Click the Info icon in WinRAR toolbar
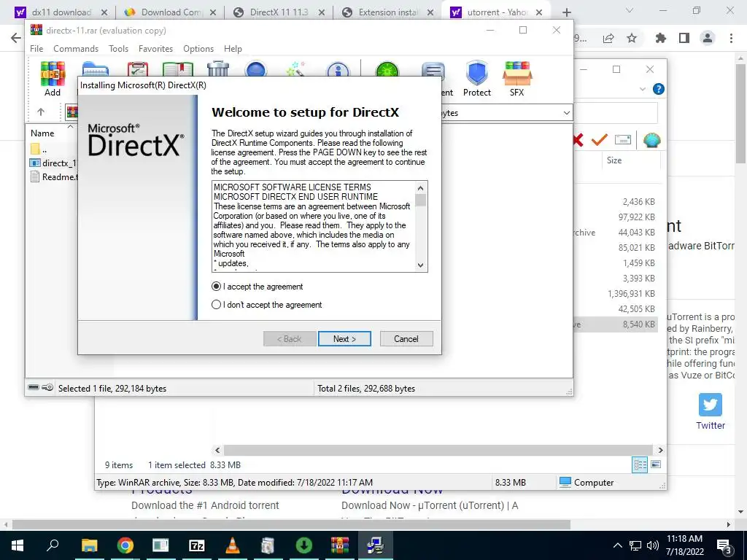747x560 pixels. click(338, 69)
